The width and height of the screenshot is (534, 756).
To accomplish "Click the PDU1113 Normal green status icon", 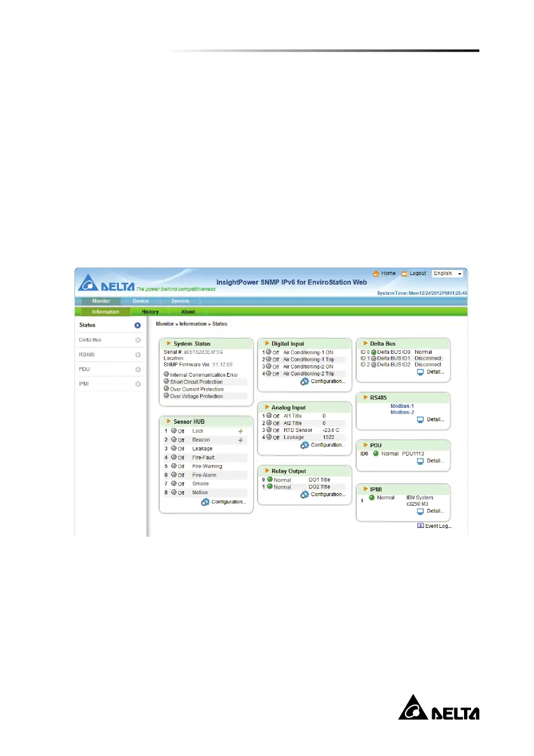I will (376, 454).
